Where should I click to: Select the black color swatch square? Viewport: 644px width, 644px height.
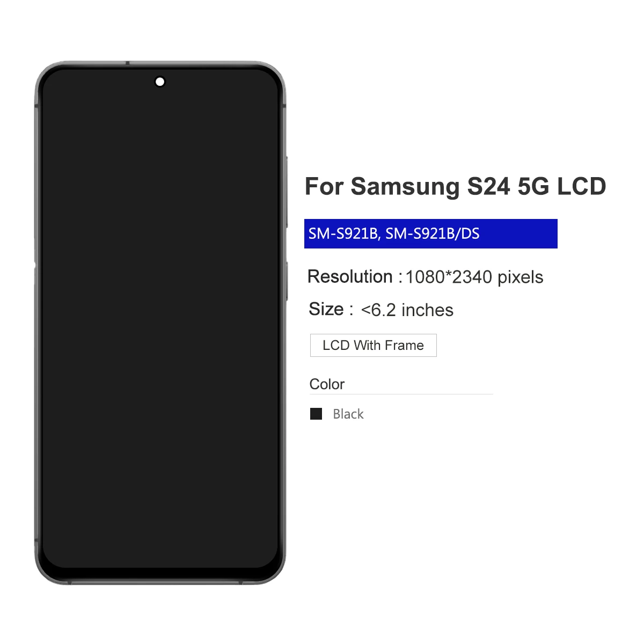pos(316,414)
